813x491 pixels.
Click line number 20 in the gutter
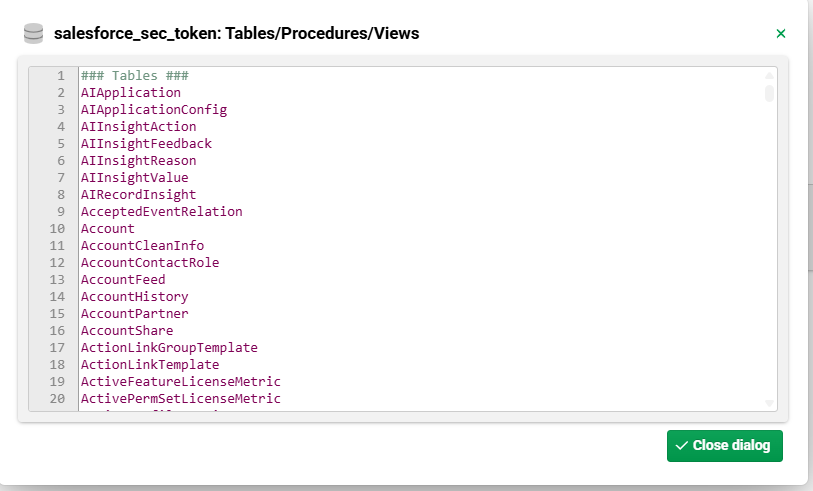click(x=57, y=399)
